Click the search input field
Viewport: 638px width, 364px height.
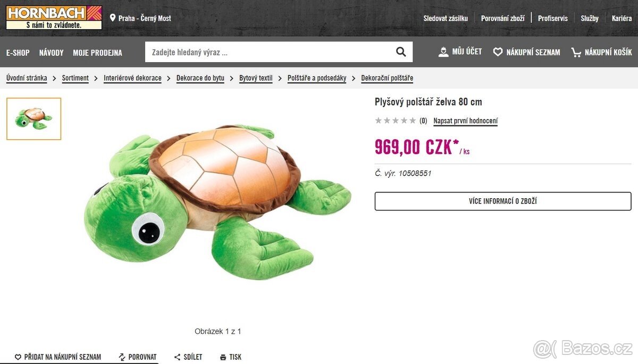270,52
